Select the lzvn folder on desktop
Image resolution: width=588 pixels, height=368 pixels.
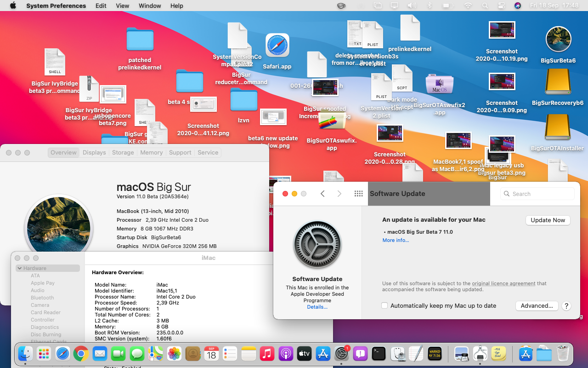click(x=243, y=100)
